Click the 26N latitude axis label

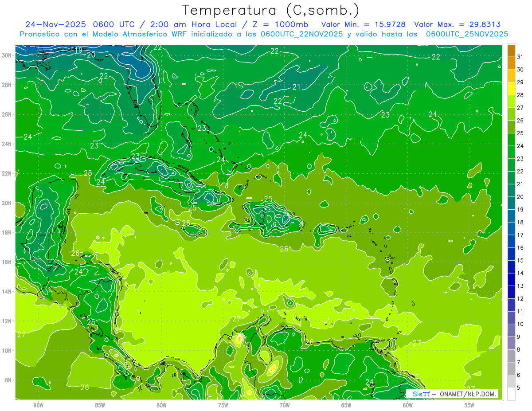8,114
